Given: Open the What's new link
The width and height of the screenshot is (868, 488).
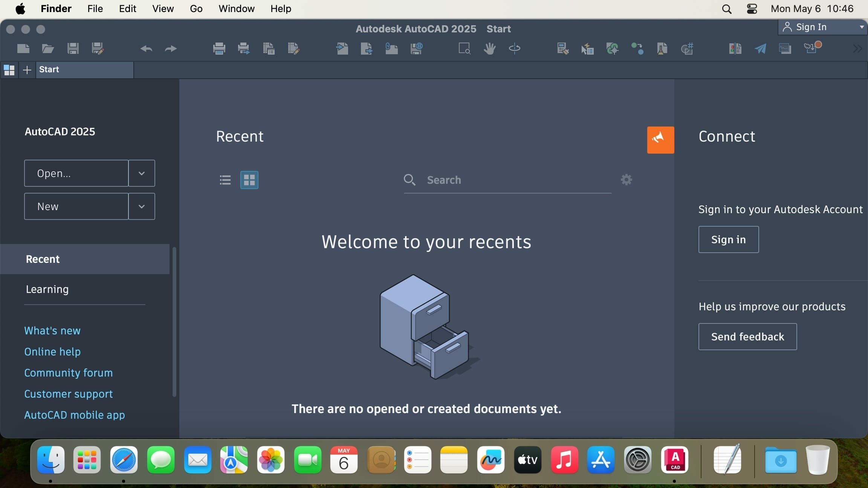Looking at the screenshot, I should (x=52, y=331).
